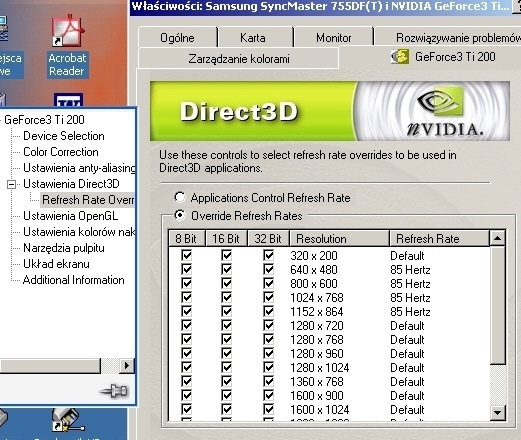Toggle the 8 Bit checkbox for 320 x 200
Screen dimensions: 521x440
187,255
